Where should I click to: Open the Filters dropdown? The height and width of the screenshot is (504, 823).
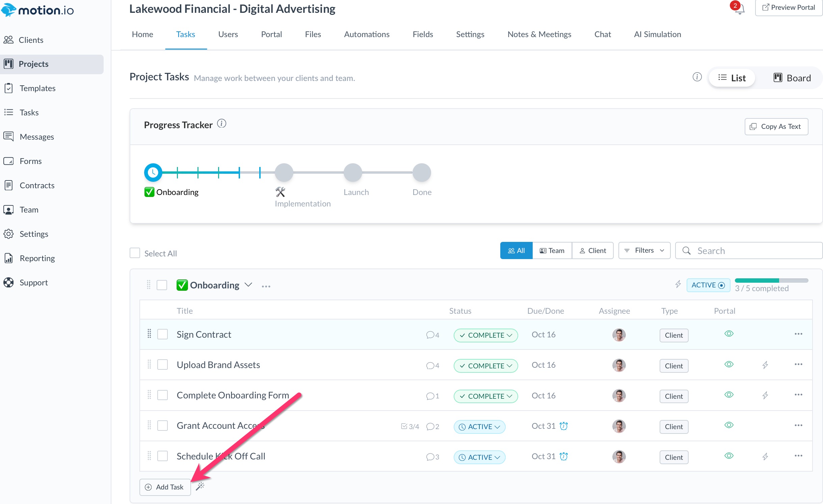[x=644, y=250]
